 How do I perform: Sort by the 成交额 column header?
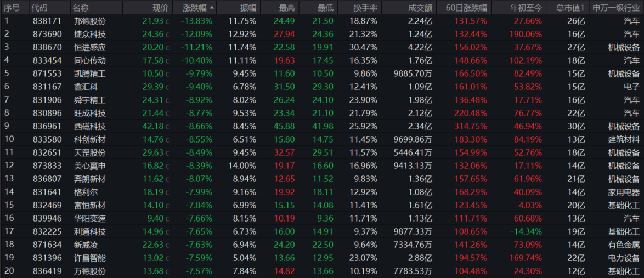tap(420, 8)
